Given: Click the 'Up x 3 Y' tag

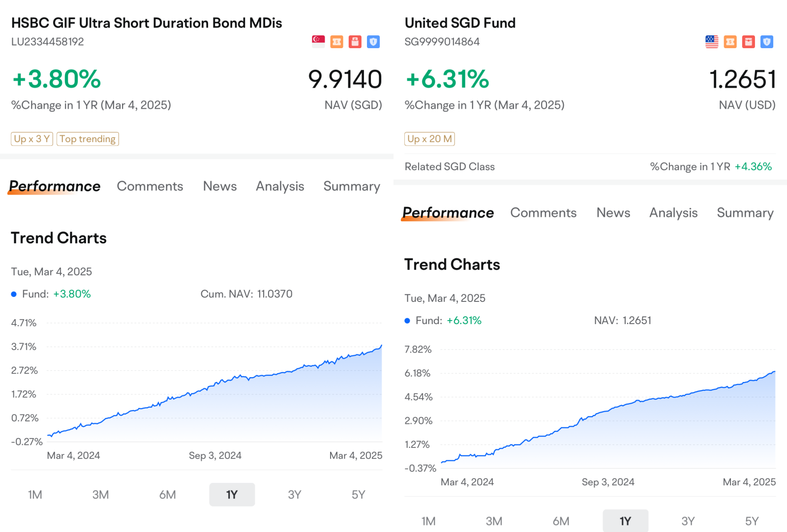Looking at the screenshot, I should [32, 139].
